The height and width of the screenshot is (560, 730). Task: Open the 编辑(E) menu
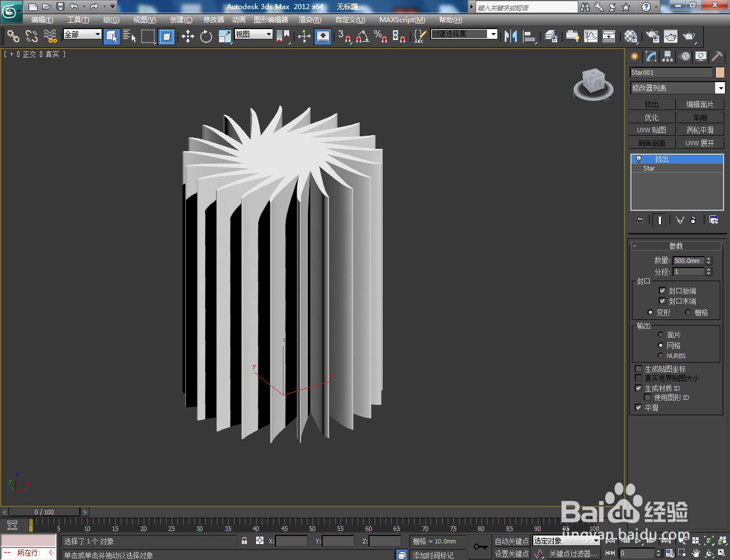(42, 20)
